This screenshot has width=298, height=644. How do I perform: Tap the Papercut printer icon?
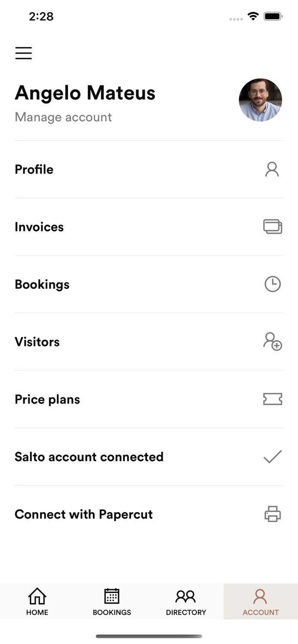[x=273, y=514]
